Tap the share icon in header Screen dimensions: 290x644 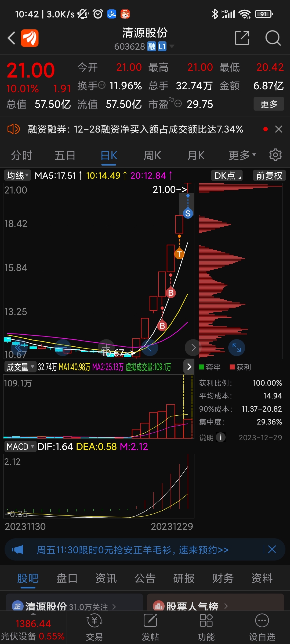242,38
